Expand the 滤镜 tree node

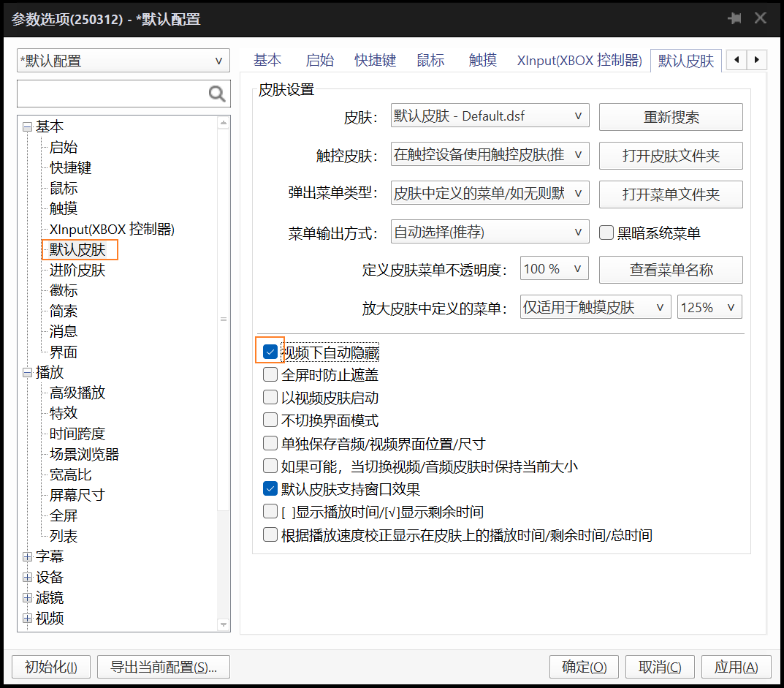click(x=28, y=597)
